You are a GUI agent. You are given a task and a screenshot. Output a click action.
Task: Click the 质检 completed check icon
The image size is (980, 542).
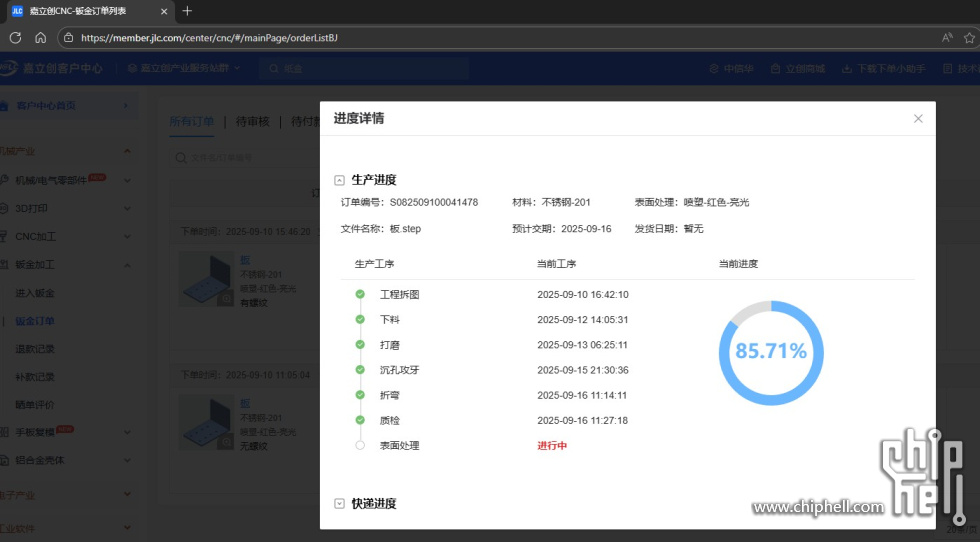360,420
